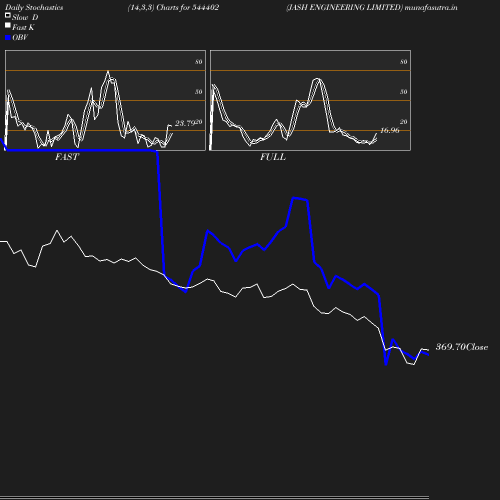
Task: Click the 20 axis label in FULL chart
Action: click(404, 122)
